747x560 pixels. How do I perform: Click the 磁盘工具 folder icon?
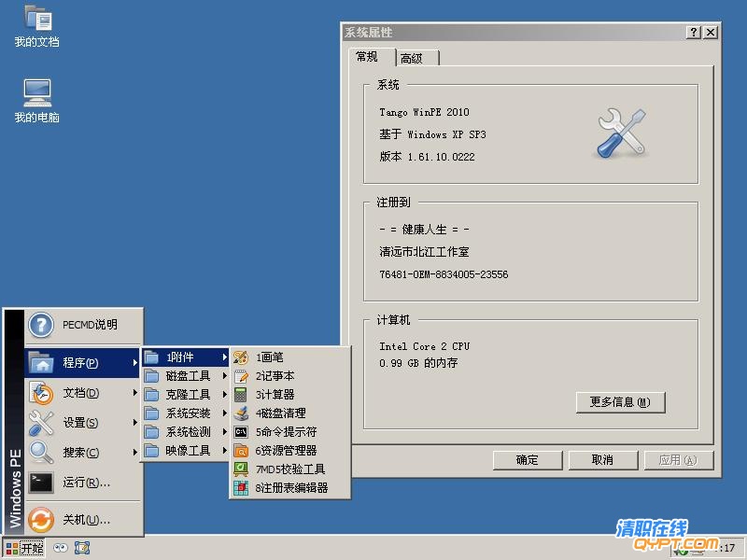point(151,376)
